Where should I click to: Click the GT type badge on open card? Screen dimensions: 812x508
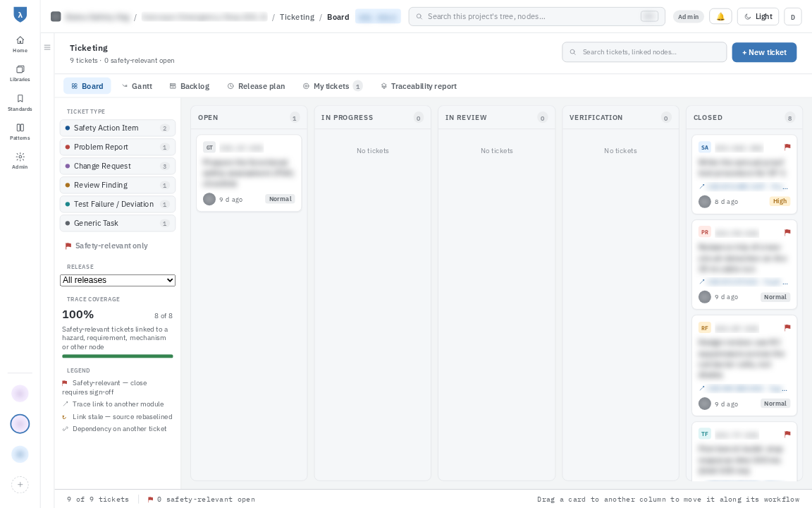click(209, 147)
